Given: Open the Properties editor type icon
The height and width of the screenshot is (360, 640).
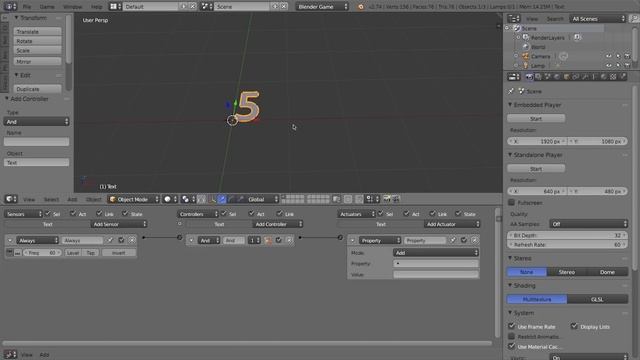Looking at the screenshot, I should (x=513, y=77).
